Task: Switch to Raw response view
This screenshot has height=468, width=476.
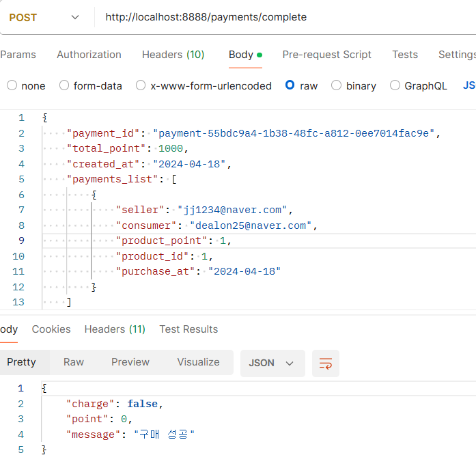Action: pos(74,362)
